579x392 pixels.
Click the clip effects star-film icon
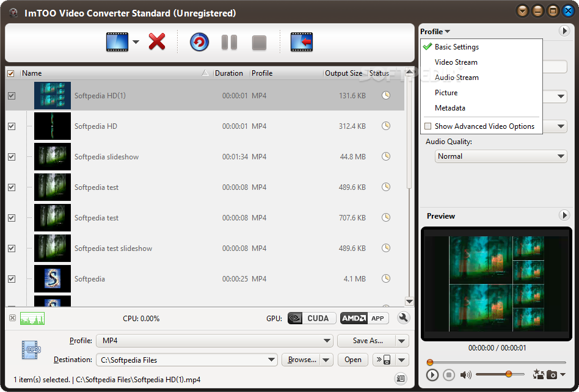click(x=538, y=375)
